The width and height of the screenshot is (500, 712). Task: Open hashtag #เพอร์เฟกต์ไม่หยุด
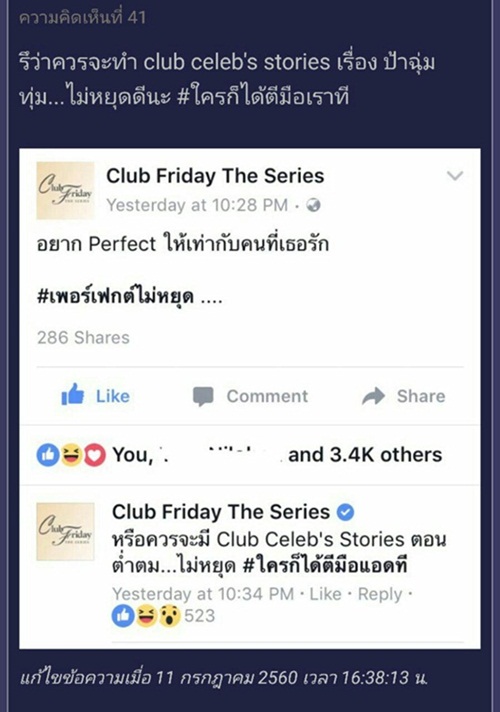115,297
